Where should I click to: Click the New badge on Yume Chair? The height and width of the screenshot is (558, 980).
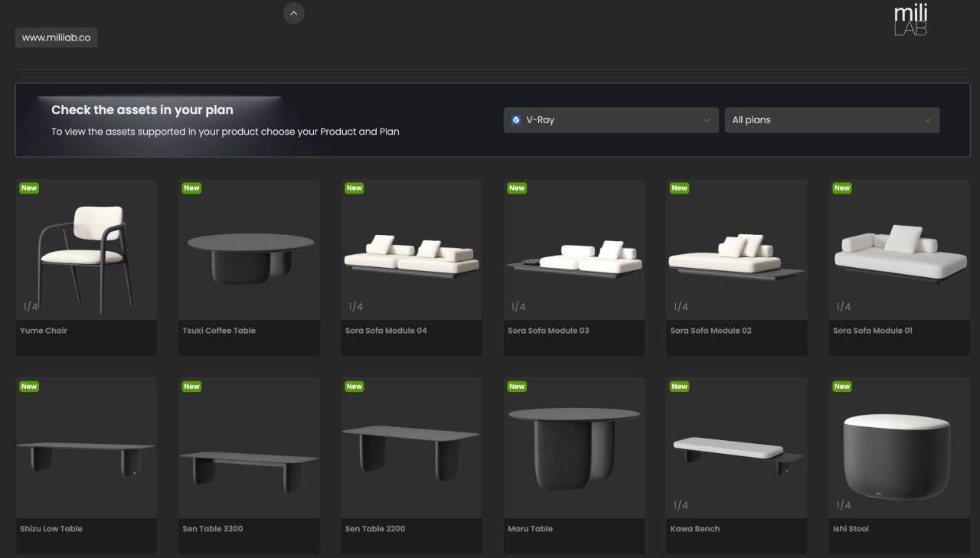(x=29, y=188)
